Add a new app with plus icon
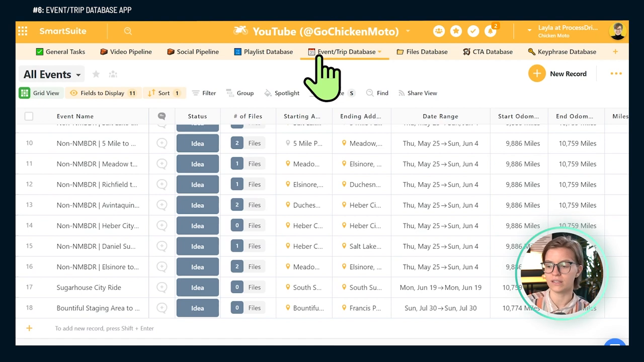The width and height of the screenshot is (644, 362). click(x=615, y=52)
